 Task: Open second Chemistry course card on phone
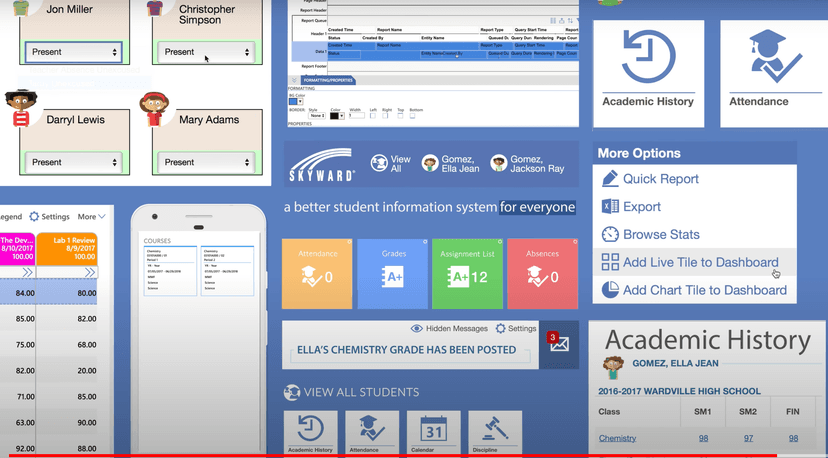click(228, 270)
